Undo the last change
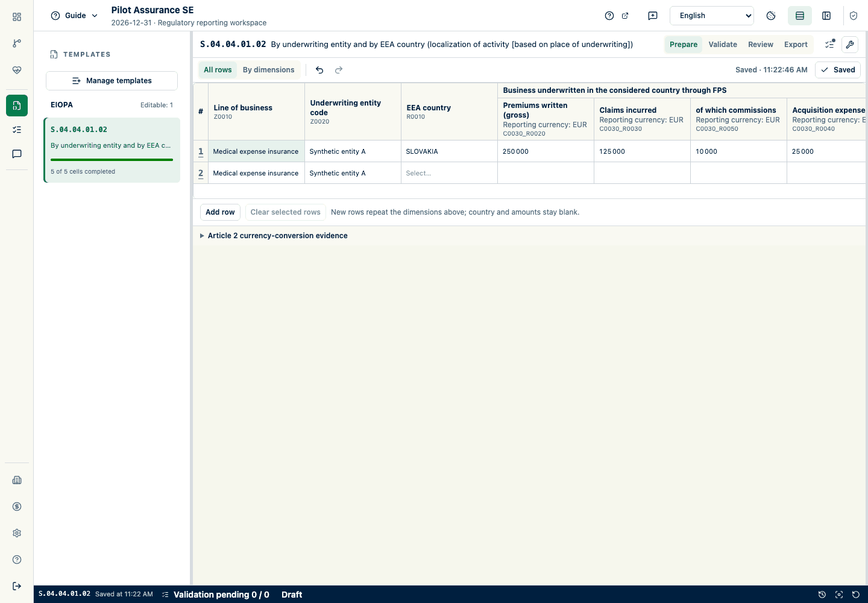This screenshot has height=603, width=868. point(319,70)
